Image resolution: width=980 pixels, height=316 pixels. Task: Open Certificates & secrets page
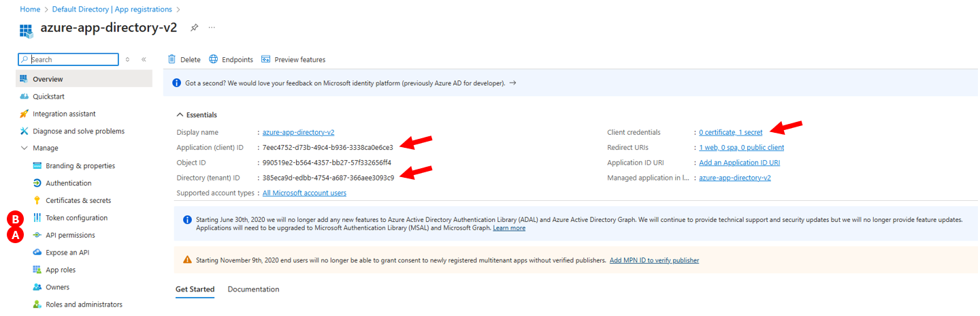(x=78, y=200)
